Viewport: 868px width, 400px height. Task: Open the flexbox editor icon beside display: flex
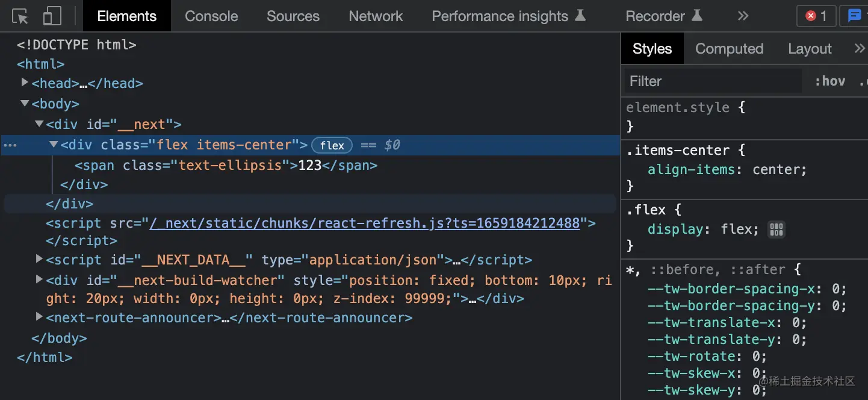point(777,230)
